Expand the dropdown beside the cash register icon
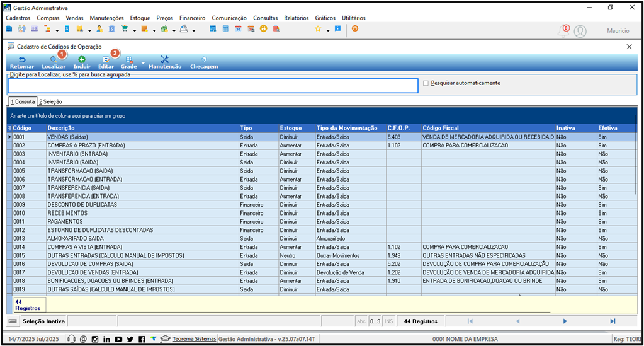 [194, 30]
